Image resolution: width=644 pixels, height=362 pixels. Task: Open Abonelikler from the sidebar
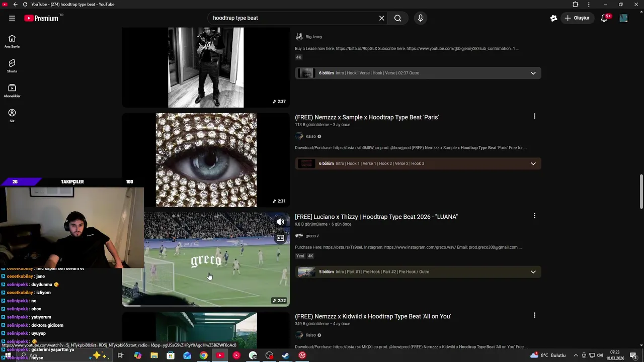click(x=12, y=91)
